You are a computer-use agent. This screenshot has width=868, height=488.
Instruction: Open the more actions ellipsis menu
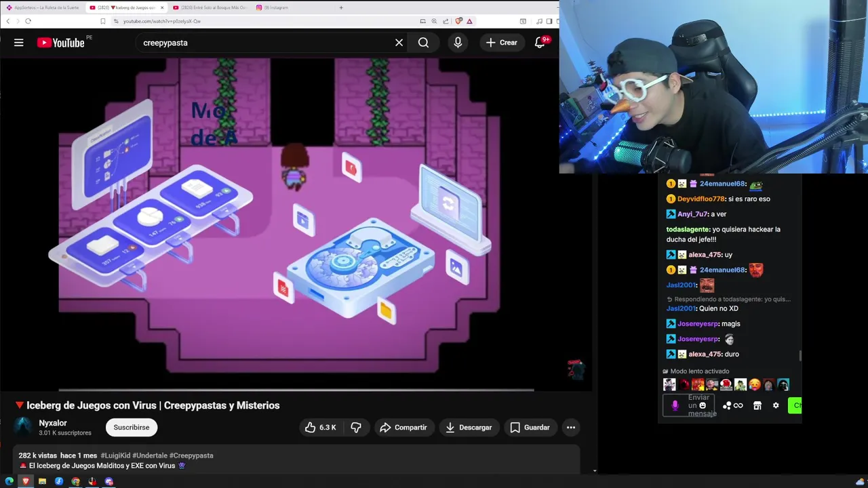click(x=571, y=428)
